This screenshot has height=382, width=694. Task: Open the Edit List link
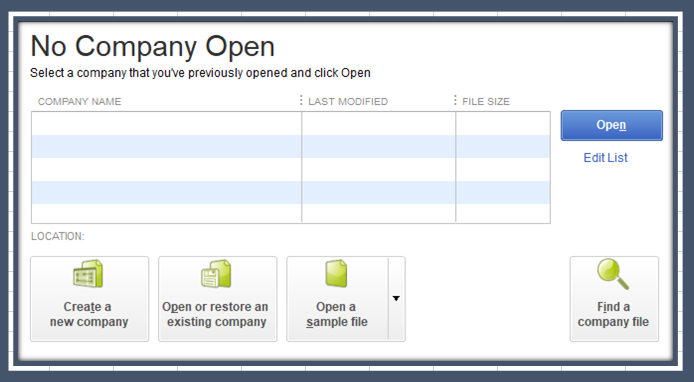[605, 158]
